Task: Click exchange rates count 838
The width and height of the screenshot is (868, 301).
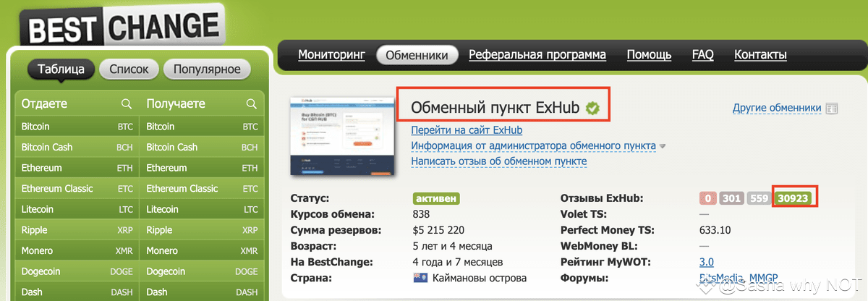Action: point(421,214)
